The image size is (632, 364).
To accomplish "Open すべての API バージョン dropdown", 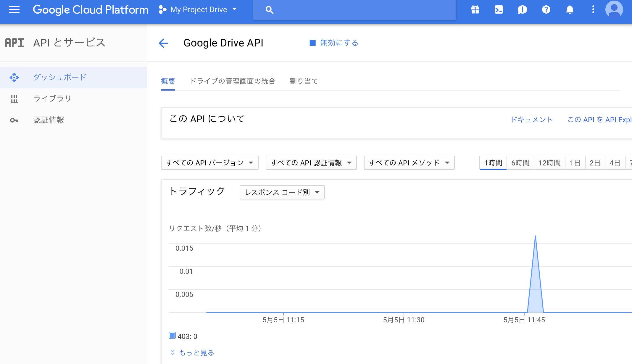I will click(x=209, y=162).
